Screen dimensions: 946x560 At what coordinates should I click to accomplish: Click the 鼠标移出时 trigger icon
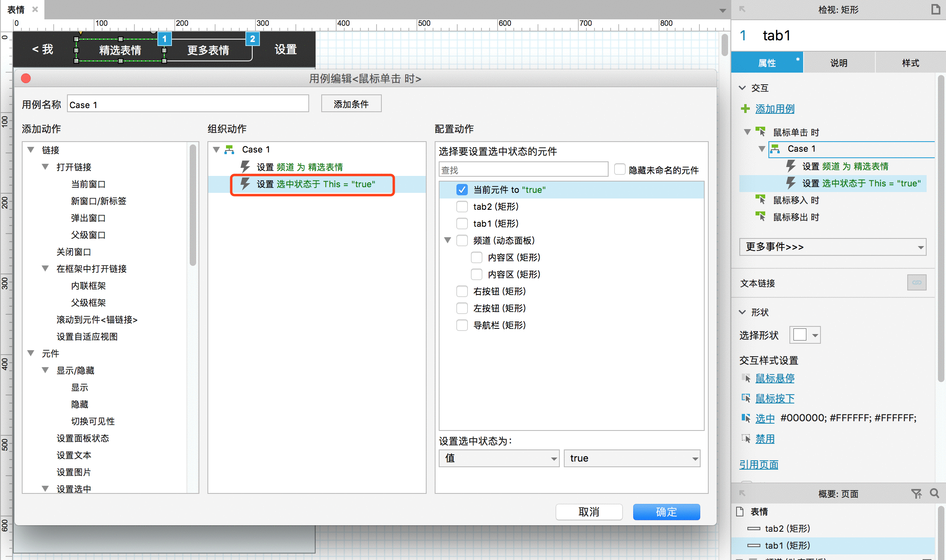click(761, 216)
